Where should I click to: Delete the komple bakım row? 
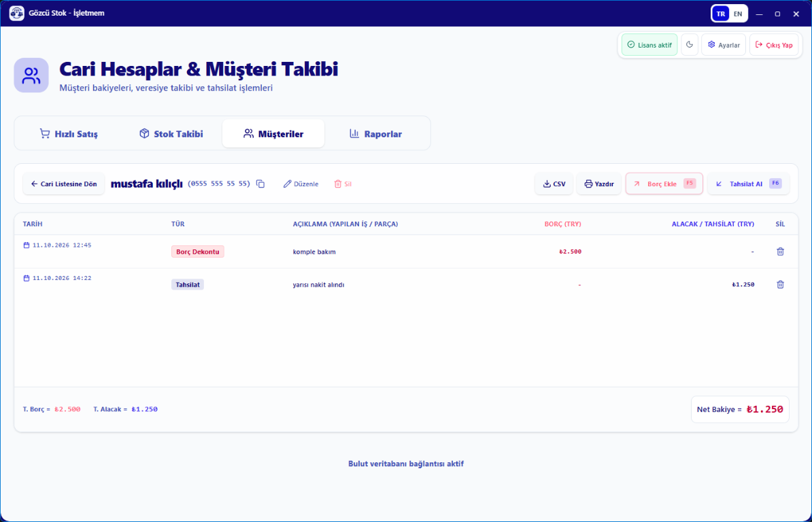click(781, 251)
